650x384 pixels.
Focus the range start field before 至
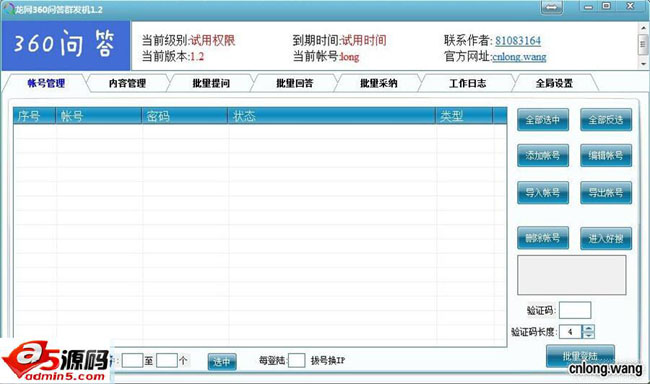[133, 360]
